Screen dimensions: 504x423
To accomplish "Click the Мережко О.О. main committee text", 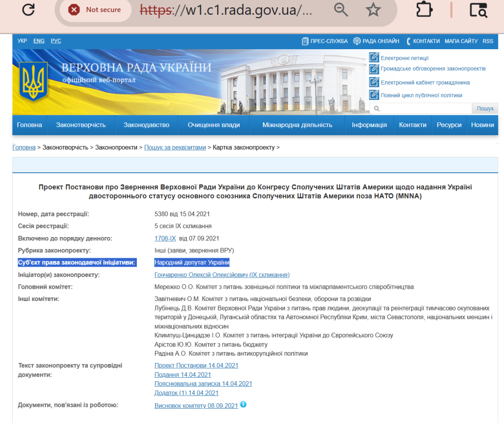I will coord(284,287).
